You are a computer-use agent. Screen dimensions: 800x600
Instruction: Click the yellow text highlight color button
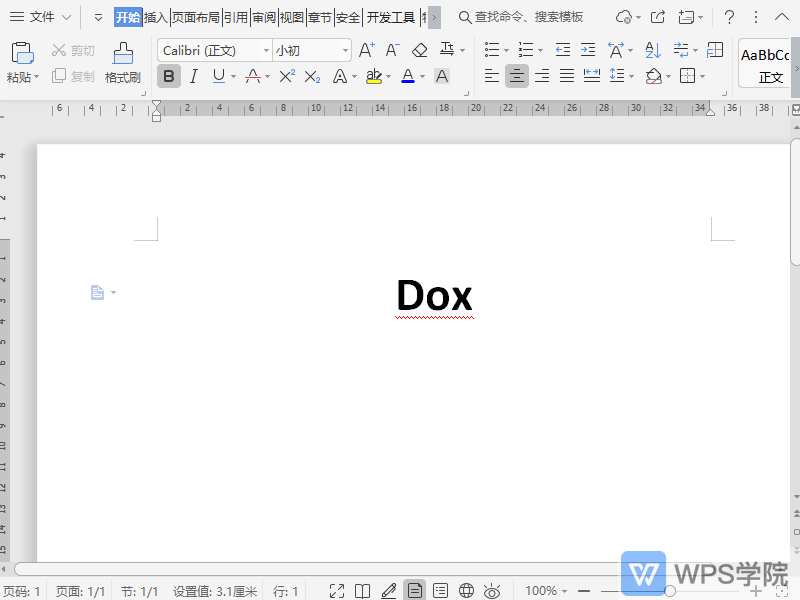point(373,76)
